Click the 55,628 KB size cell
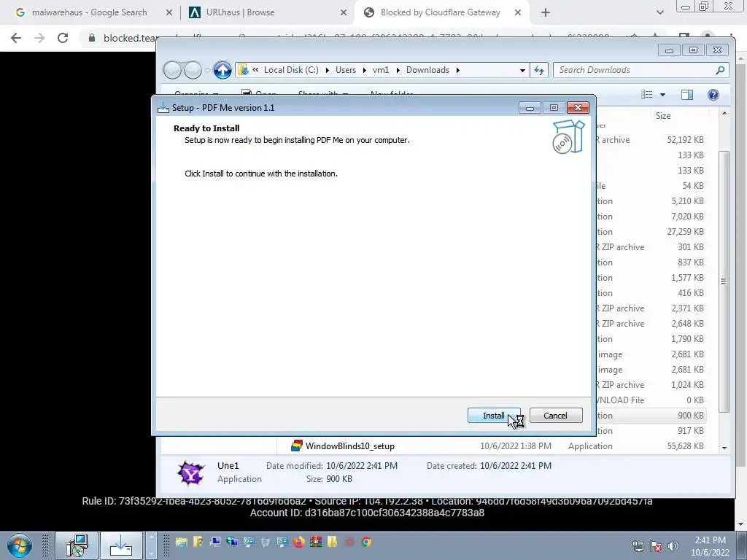The image size is (747, 560). click(x=686, y=446)
